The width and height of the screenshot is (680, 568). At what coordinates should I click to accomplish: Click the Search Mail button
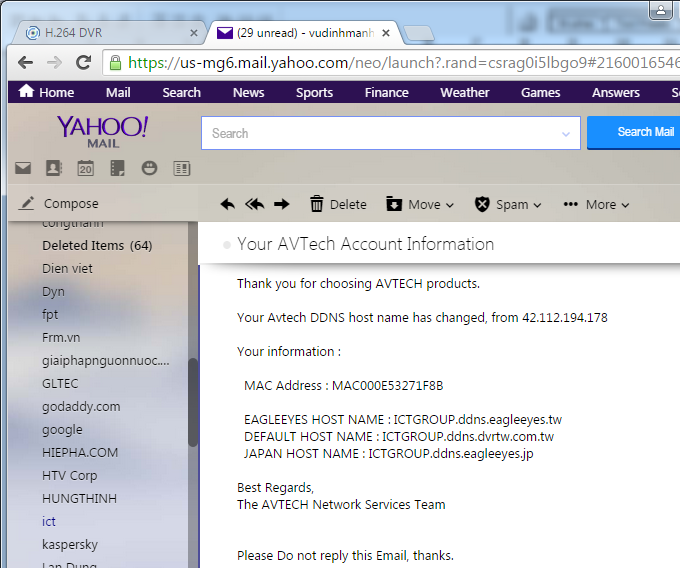pyautogui.click(x=634, y=132)
